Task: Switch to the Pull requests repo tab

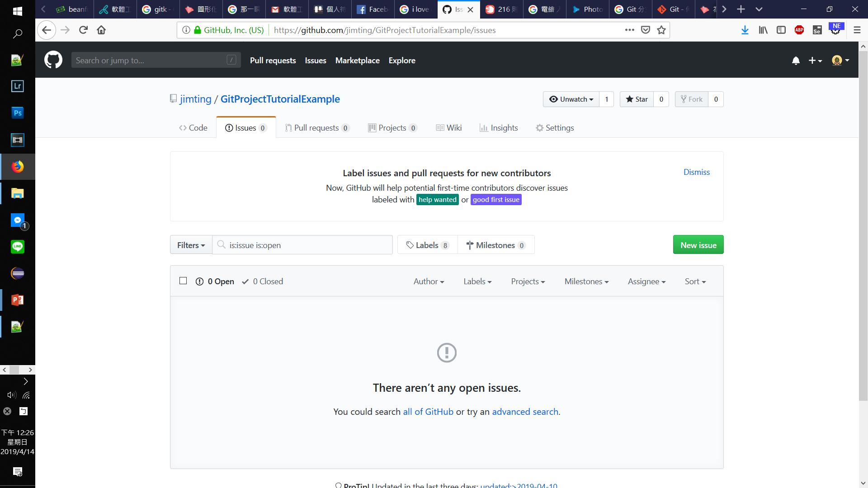Action: coord(316,128)
